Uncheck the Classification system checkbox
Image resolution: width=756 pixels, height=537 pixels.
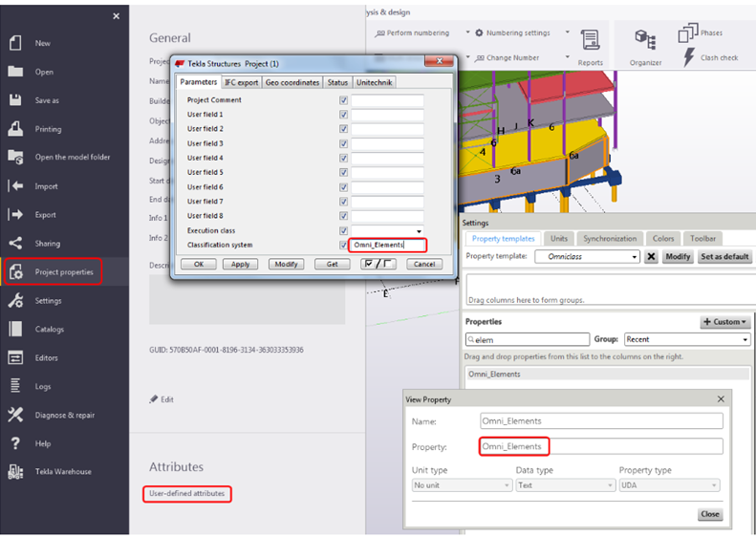pyautogui.click(x=343, y=246)
